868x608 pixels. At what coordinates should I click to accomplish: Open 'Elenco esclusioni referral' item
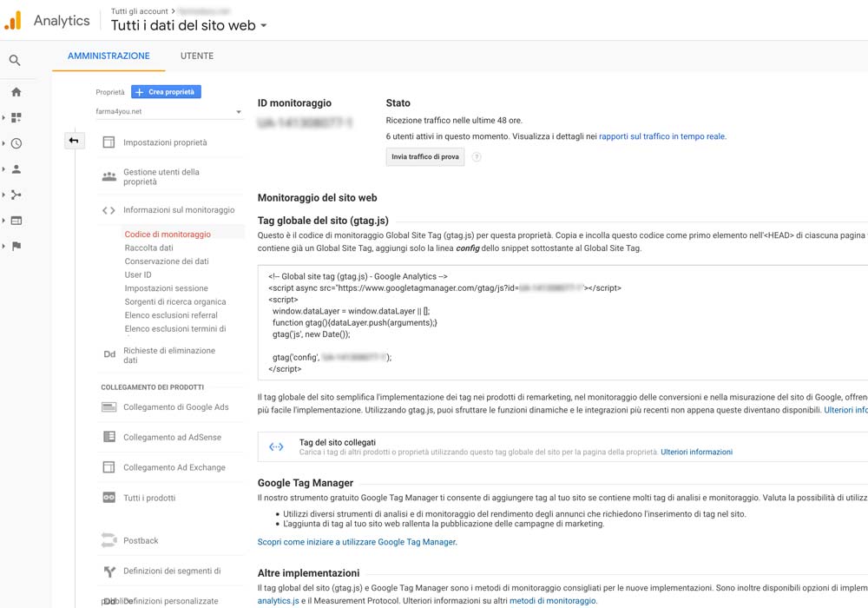pos(171,315)
